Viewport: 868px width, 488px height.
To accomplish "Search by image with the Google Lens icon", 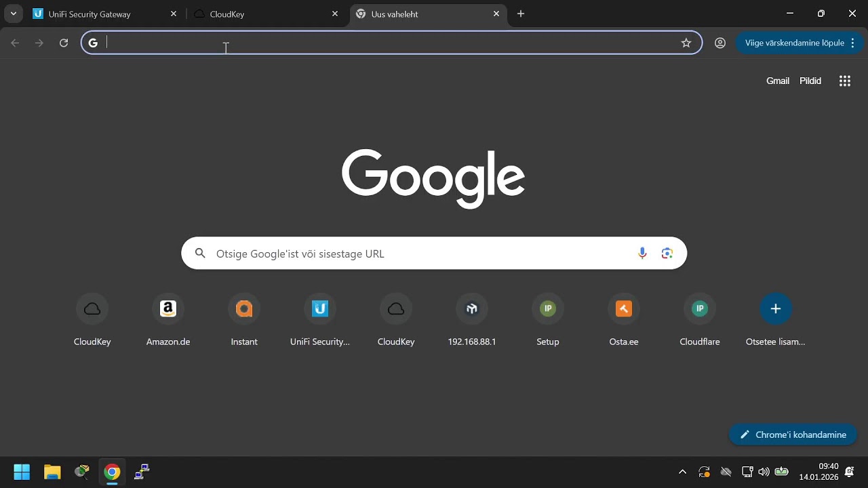I will (667, 253).
